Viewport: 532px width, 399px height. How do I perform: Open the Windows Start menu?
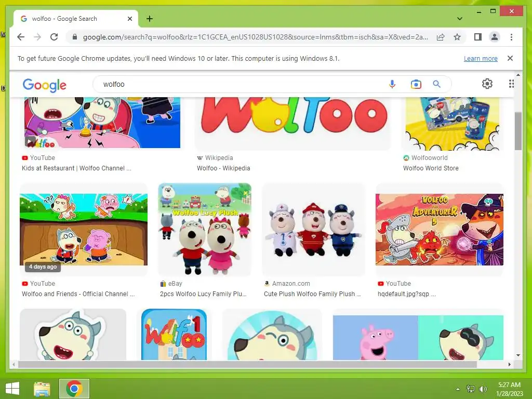coord(12,389)
